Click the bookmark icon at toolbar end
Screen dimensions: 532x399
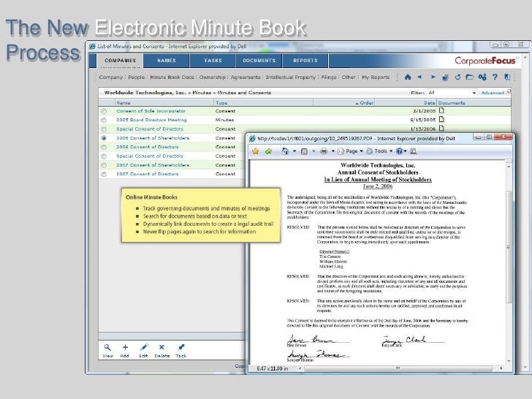coord(507,77)
